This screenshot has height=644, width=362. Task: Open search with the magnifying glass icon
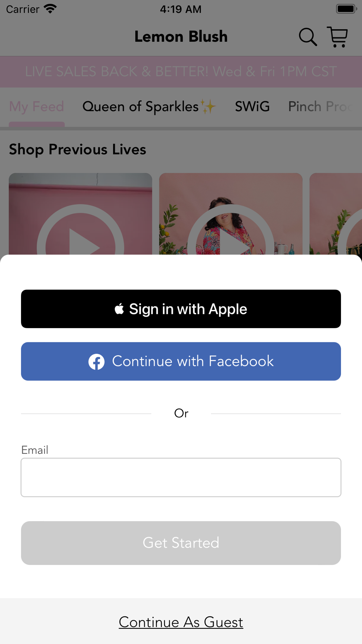point(308,37)
